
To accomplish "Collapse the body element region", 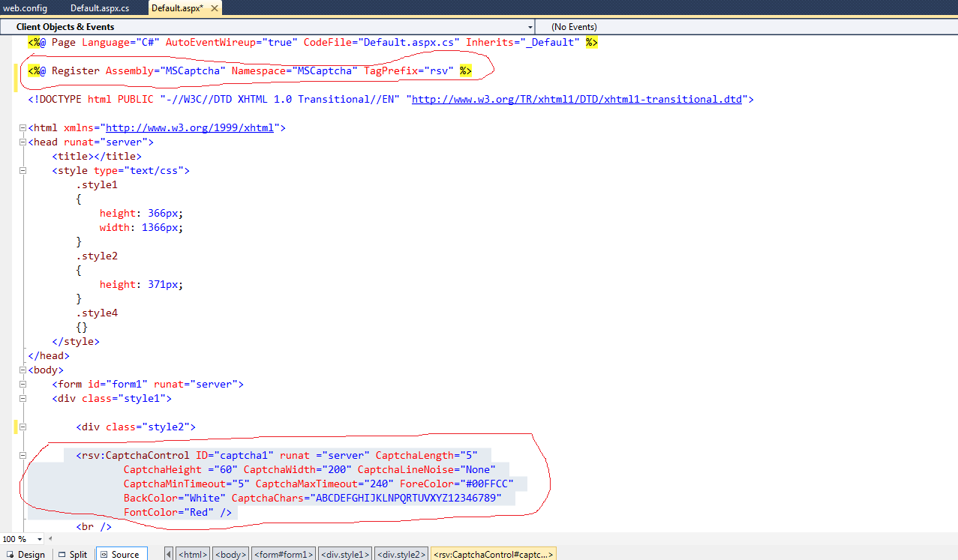I will coord(23,369).
